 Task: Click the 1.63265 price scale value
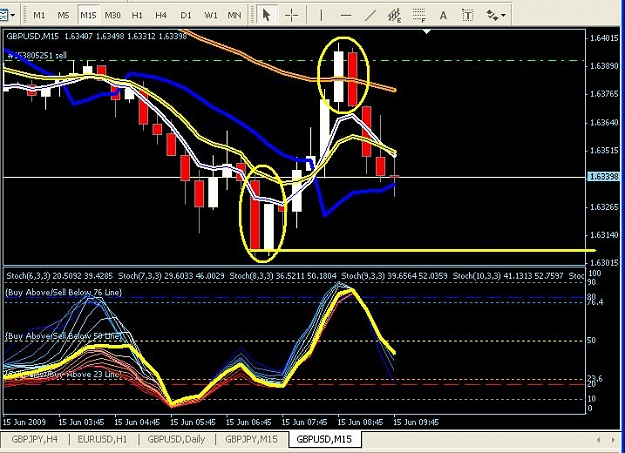604,207
